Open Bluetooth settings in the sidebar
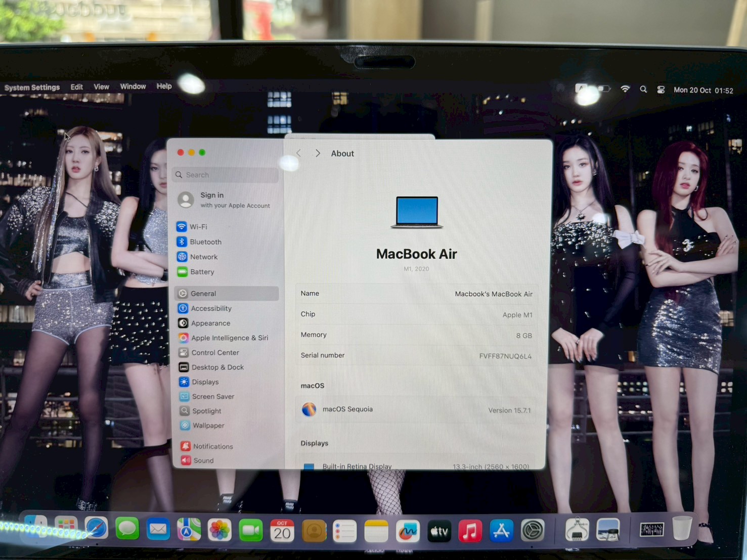This screenshot has height=560, width=747. tap(205, 242)
